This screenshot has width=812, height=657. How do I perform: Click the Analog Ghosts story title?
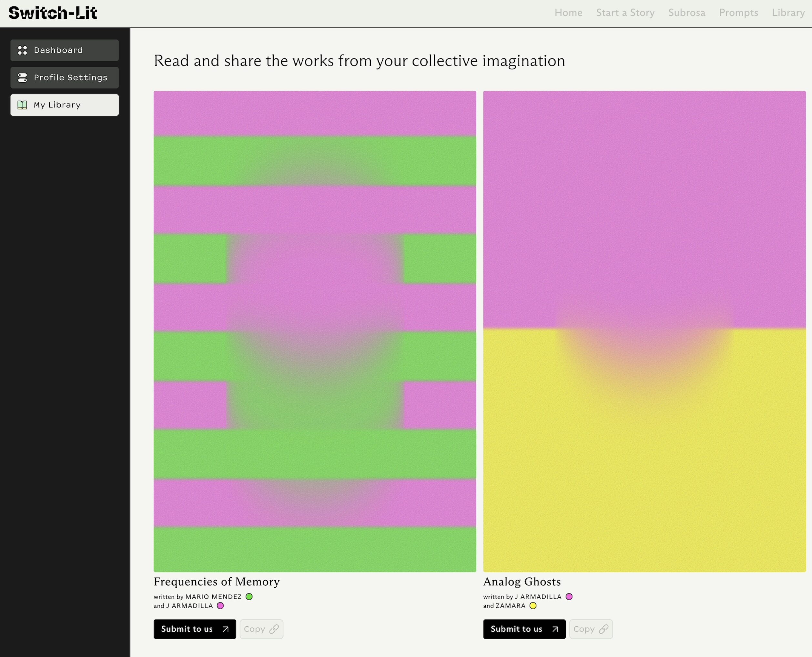coord(522,582)
